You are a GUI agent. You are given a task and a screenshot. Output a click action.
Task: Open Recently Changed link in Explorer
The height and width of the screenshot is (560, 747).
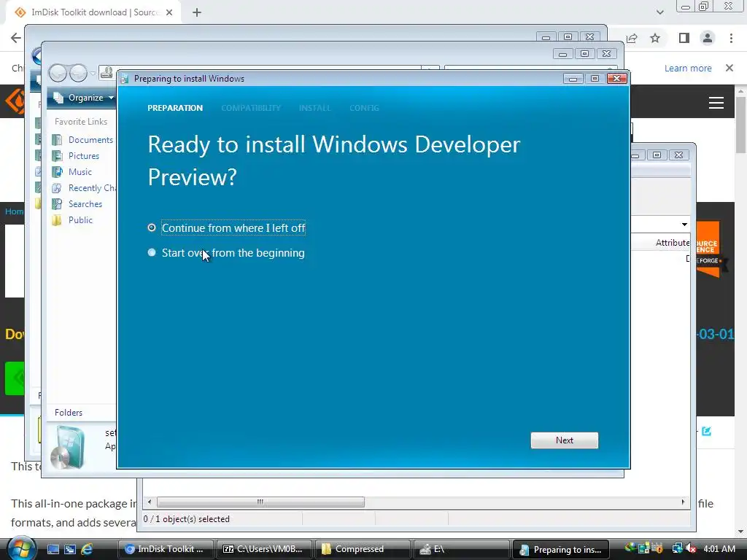click(x=92, y=188)
